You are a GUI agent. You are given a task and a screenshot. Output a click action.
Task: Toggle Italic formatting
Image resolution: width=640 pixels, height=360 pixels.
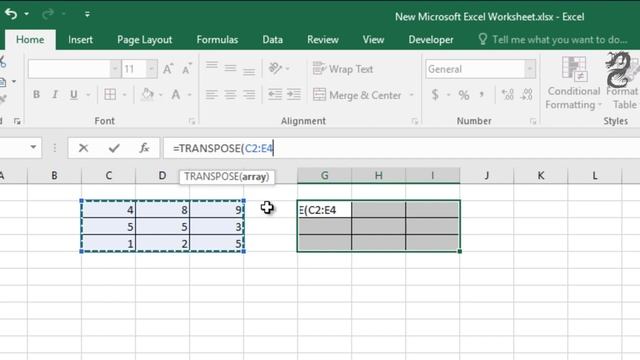(x=55, y=95)
